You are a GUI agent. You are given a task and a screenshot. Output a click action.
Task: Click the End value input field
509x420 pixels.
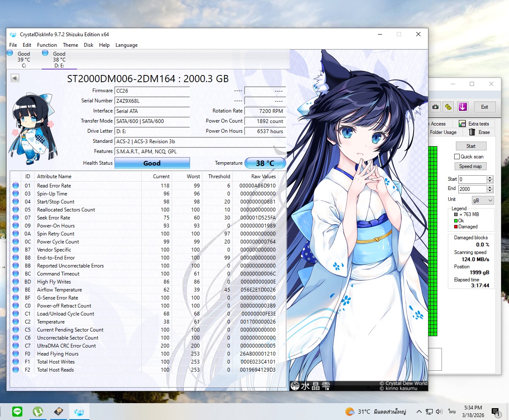coord(472,189)
